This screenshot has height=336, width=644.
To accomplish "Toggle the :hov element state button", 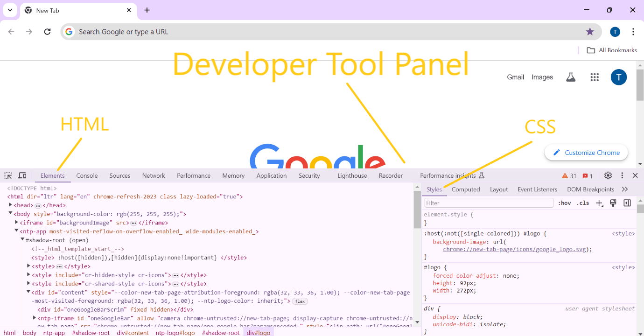I will [565, 203].
